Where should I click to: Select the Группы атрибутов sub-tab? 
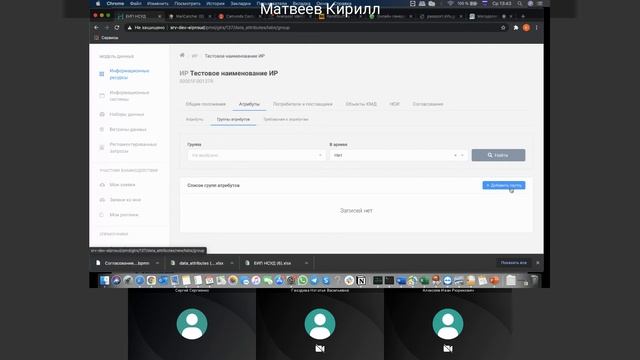coord(233,120)
